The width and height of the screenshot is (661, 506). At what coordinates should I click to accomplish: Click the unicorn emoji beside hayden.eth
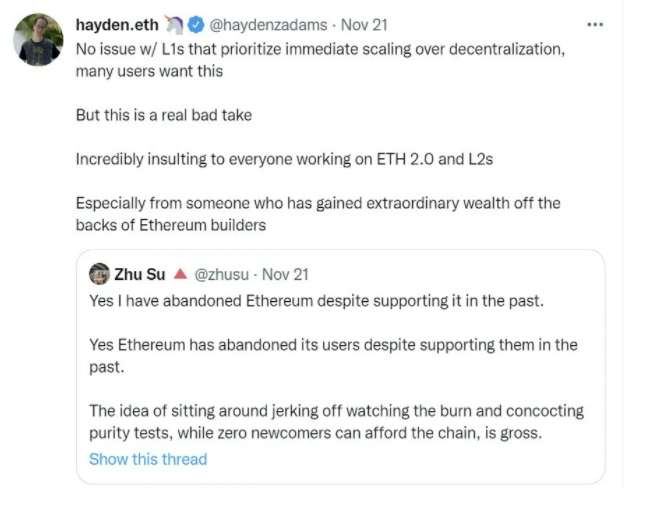tap(174, 25)
